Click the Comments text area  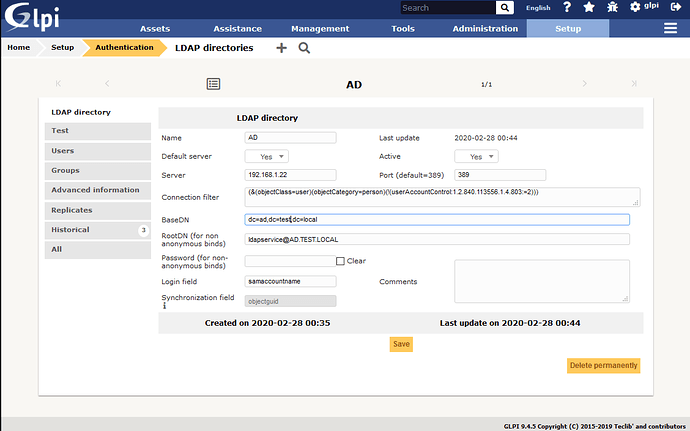click(x=542, y=281)
